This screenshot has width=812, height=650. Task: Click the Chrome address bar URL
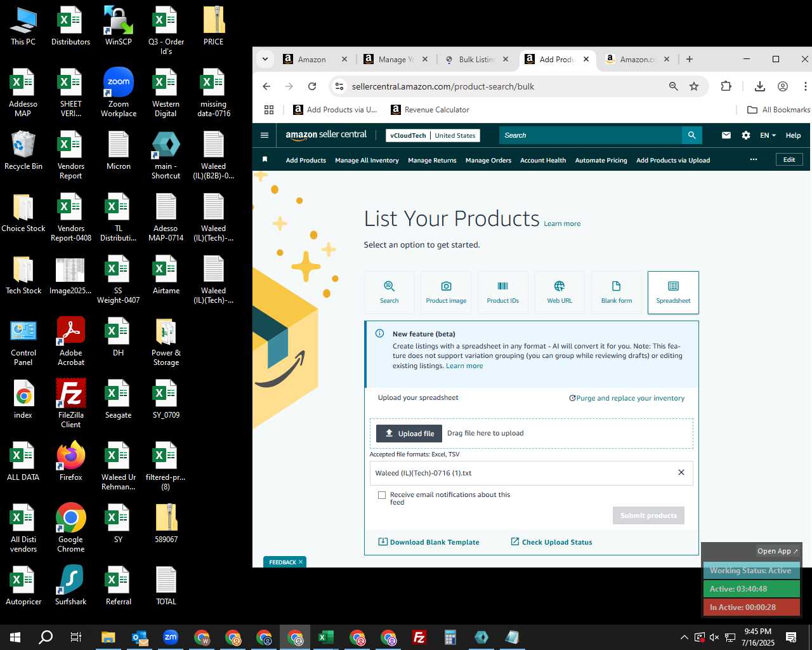pyautogui.click(x=443, y=86)
